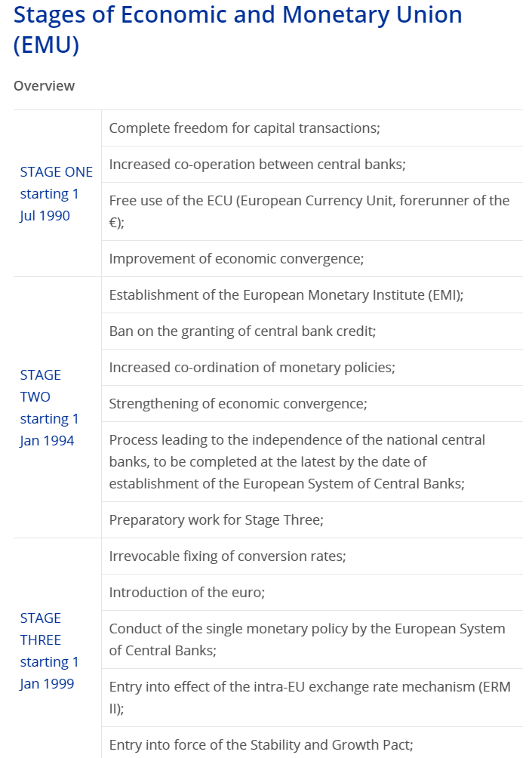Click the Establishment of the European Monetary Institute row
Screen dimensions: 532x758
pos(286,295)
